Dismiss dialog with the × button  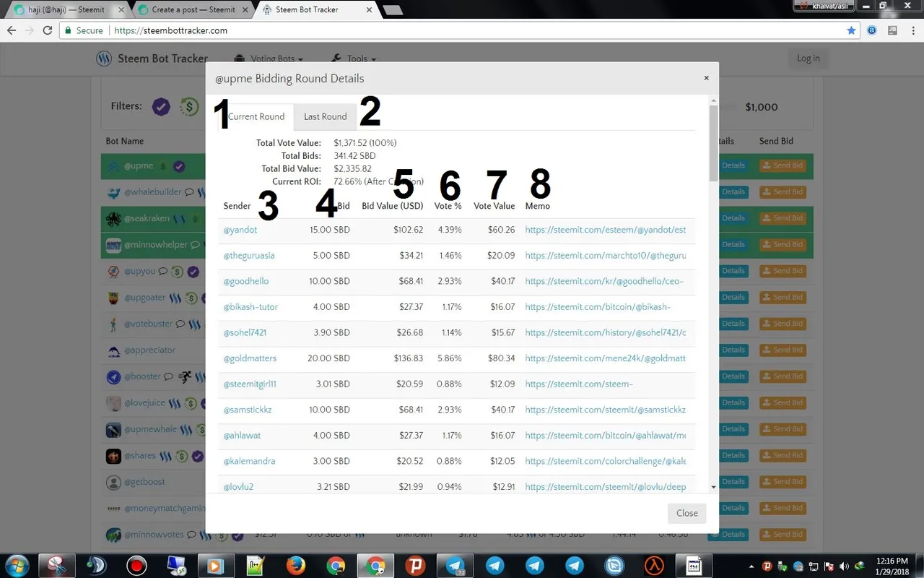tap(706, 78)
